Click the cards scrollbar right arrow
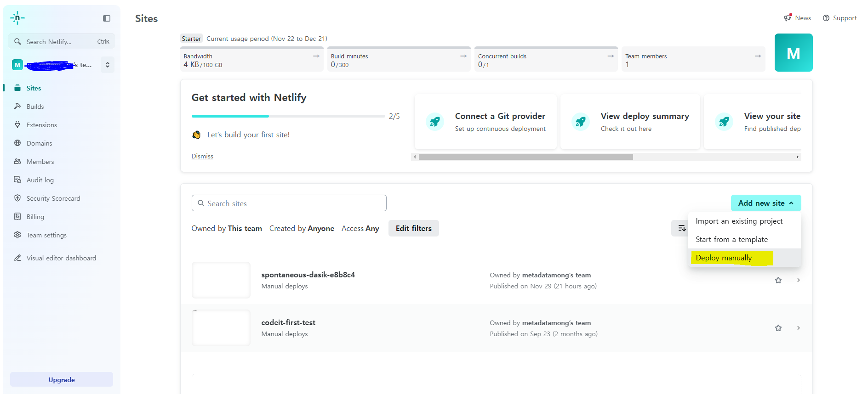Viewport: 868px width, 394px height. 797,157
